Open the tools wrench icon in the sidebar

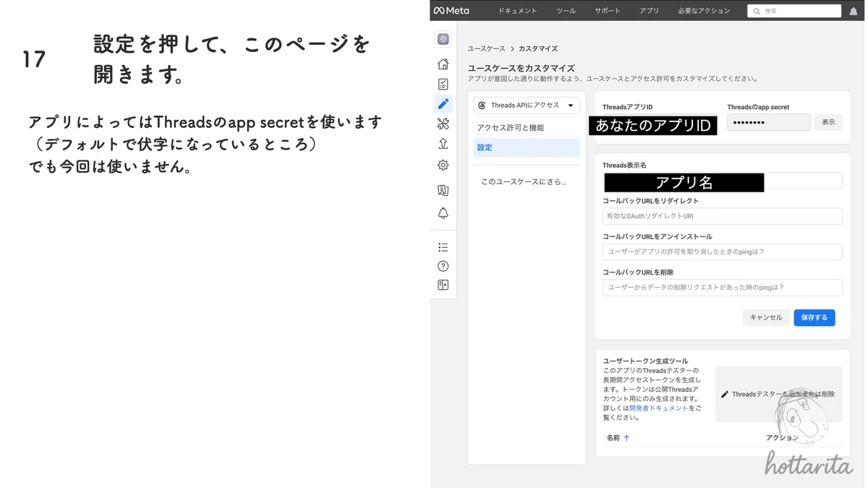coord(443,124)
